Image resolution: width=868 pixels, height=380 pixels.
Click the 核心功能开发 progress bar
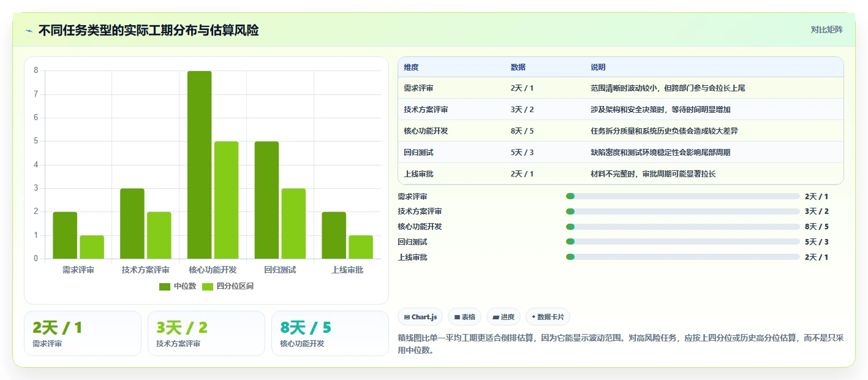pos(683,227)
